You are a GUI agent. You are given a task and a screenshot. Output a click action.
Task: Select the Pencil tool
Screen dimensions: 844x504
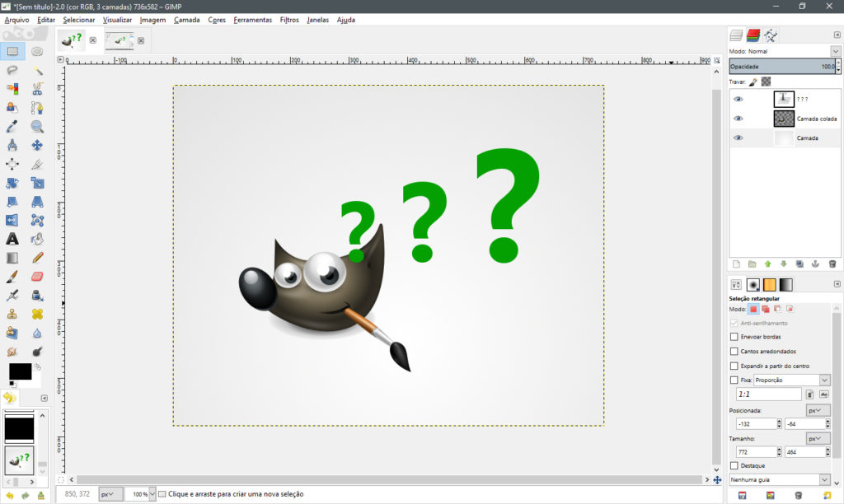click(x=37, y=258)
